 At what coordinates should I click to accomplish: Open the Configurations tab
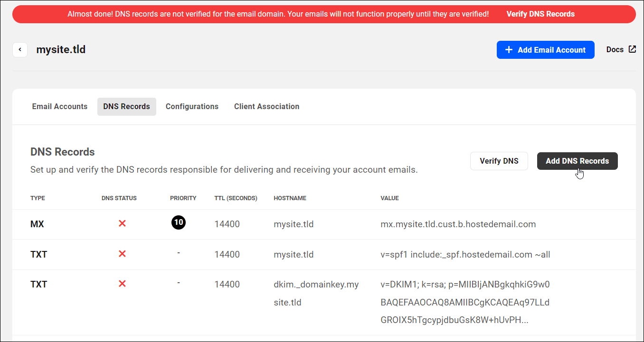pyautogui.click(x=192, y=106)
